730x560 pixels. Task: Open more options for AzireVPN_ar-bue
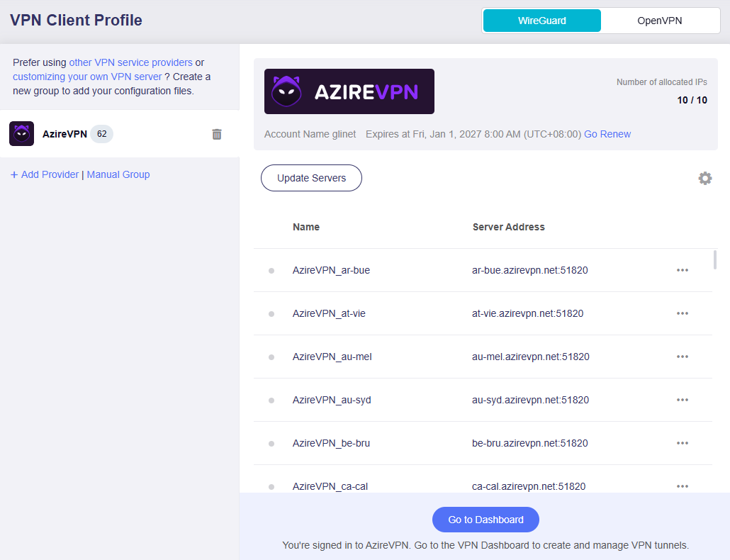click(683, 270)
